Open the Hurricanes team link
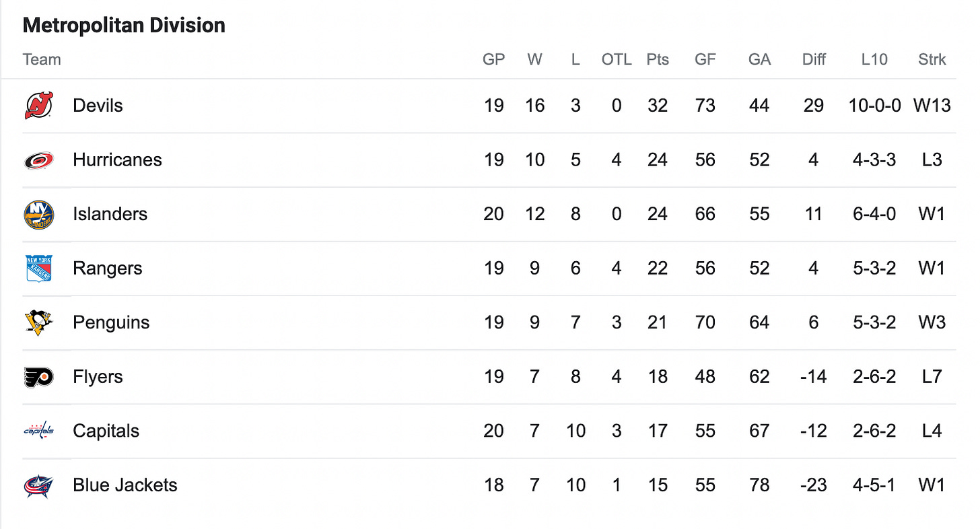 (118, 160)
